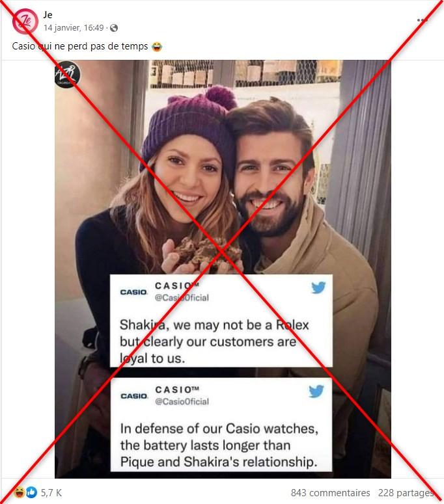Click the blue like reaction icon

[31, 492]
